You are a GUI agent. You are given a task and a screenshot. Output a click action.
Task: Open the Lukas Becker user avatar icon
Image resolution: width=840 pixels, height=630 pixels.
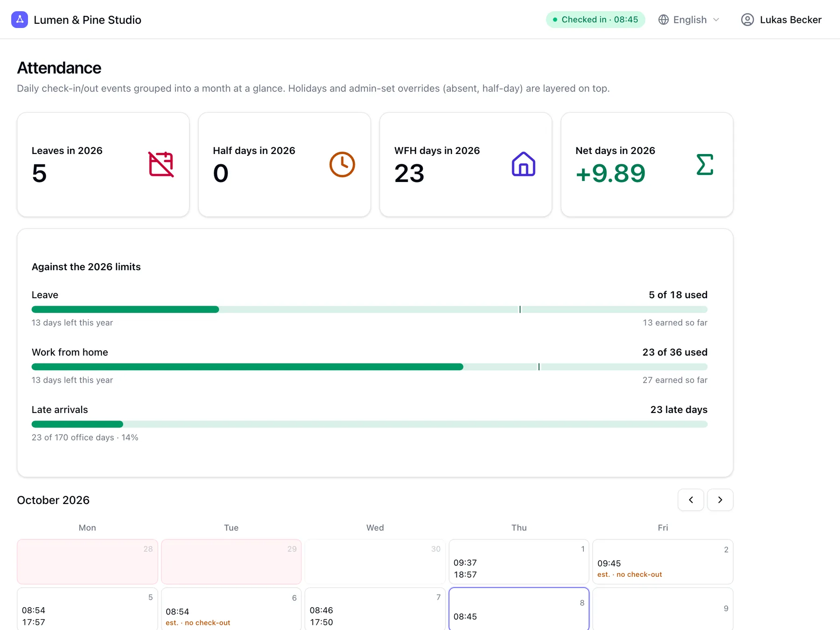tap(747, 20)
